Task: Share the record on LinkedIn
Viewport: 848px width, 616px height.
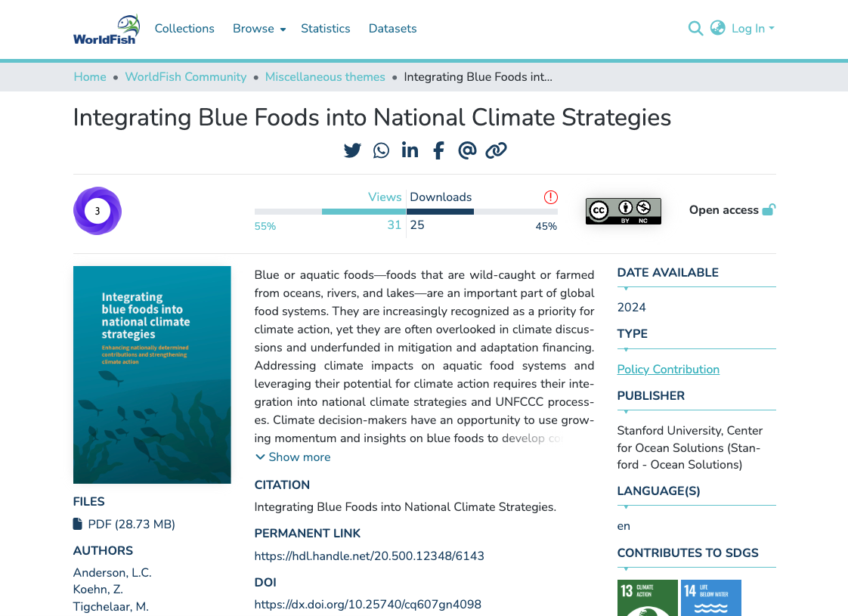Action: click(x=410, y=150)
